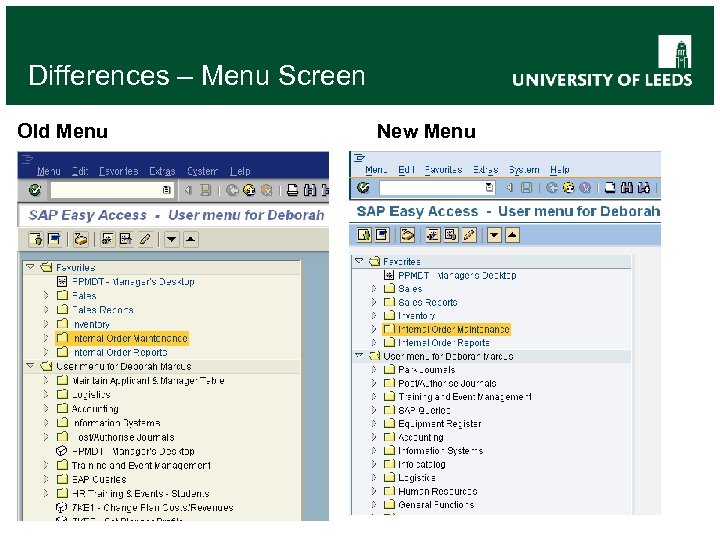The width and height of the screenshot is (720, 540).
Task: Click the Find binoculars icon in Old Menu
Action: tap(309, 190)
